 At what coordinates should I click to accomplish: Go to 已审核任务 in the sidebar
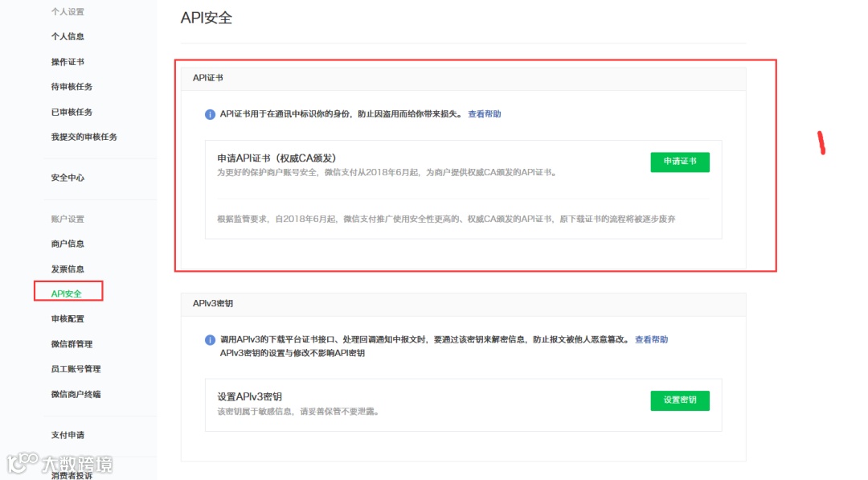click(x=72, y=113)
